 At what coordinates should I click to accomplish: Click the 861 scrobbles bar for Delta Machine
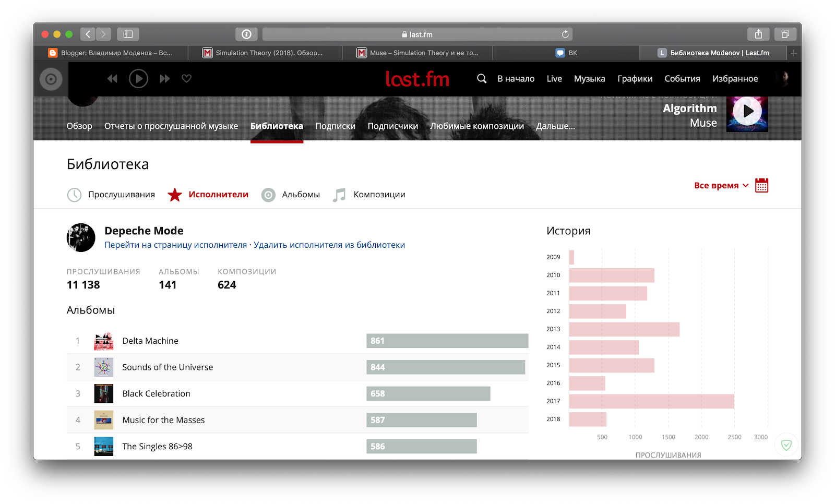[x=447, y=341]
